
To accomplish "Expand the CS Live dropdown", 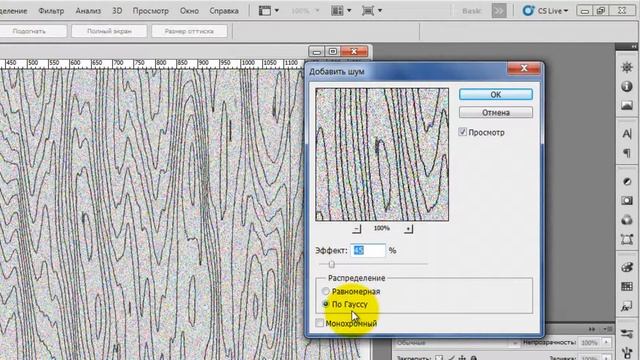I will click(x=566, y=11).
